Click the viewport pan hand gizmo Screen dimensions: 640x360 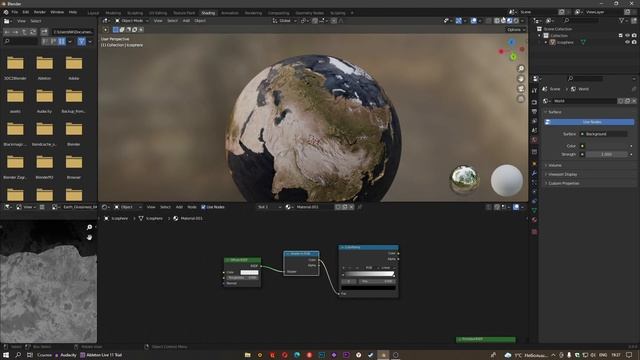521,78
